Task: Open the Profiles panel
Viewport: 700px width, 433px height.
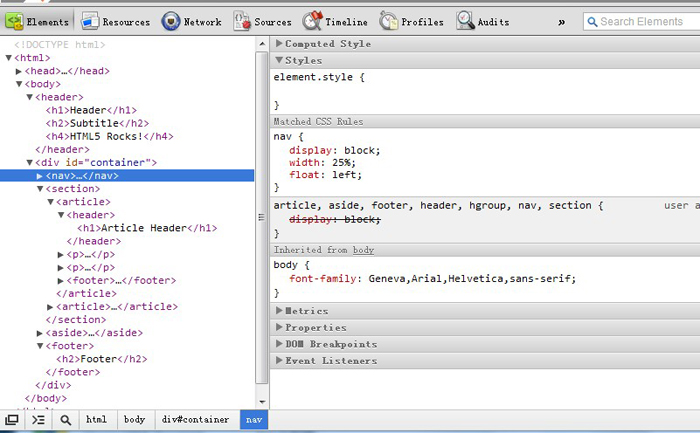Action: click(411, 21)
